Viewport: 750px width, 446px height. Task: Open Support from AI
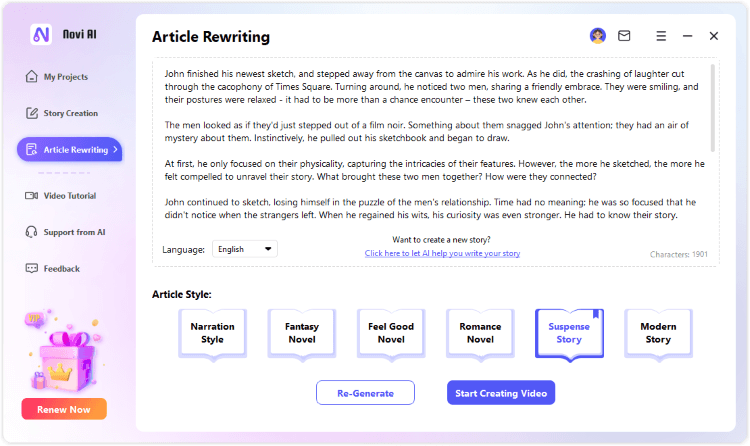74,232
